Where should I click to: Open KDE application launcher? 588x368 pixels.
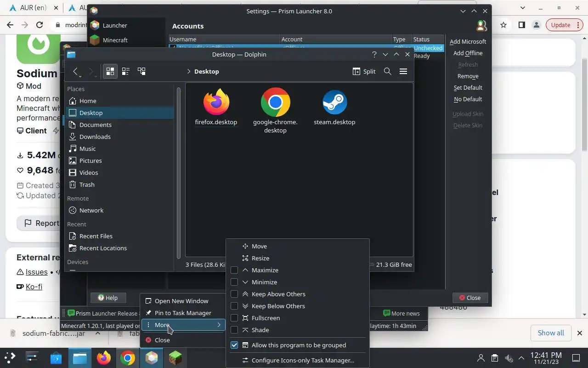(10, 357)
